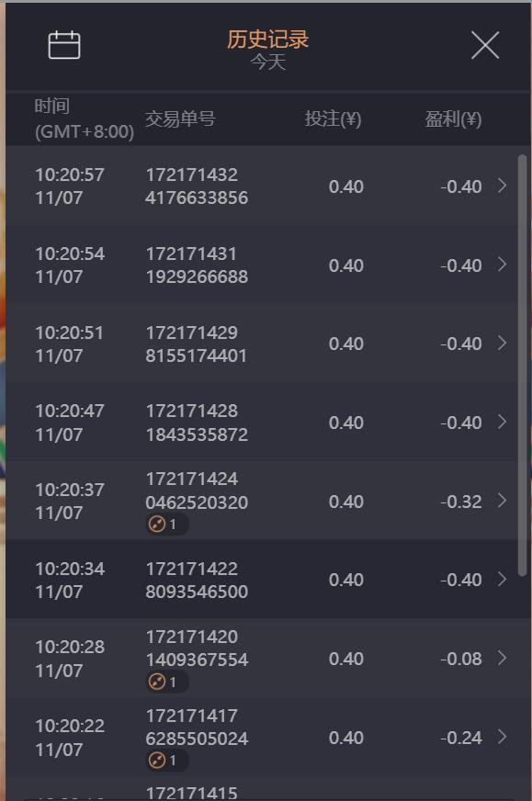Close the history records panel
Image resolution: width=532 pixels, height=801 pixels.
pos(485,45)
